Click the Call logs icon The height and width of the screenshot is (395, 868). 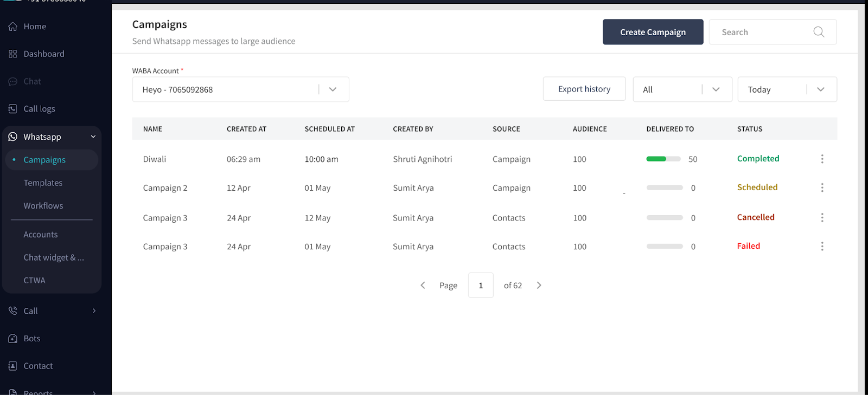click(13, 109)
